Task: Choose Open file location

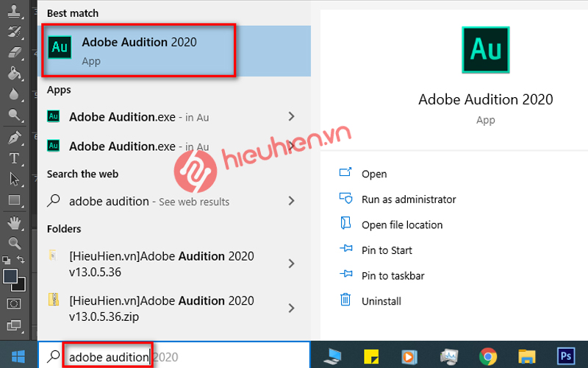Action: (x=391, y=224)
